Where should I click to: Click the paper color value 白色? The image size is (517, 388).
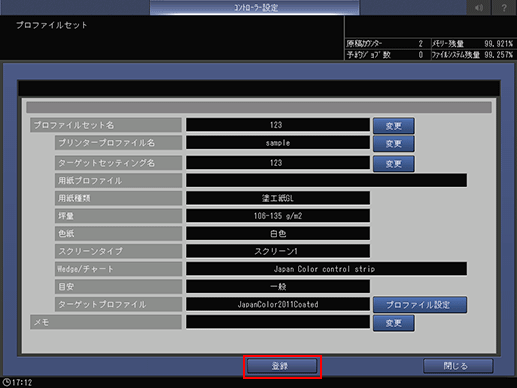click(x=278, y=233)
